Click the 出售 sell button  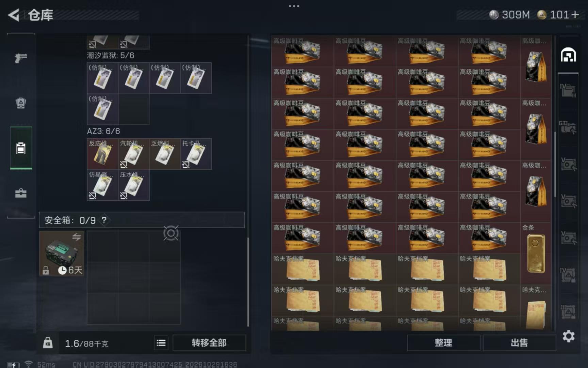(x=519, y=343)
